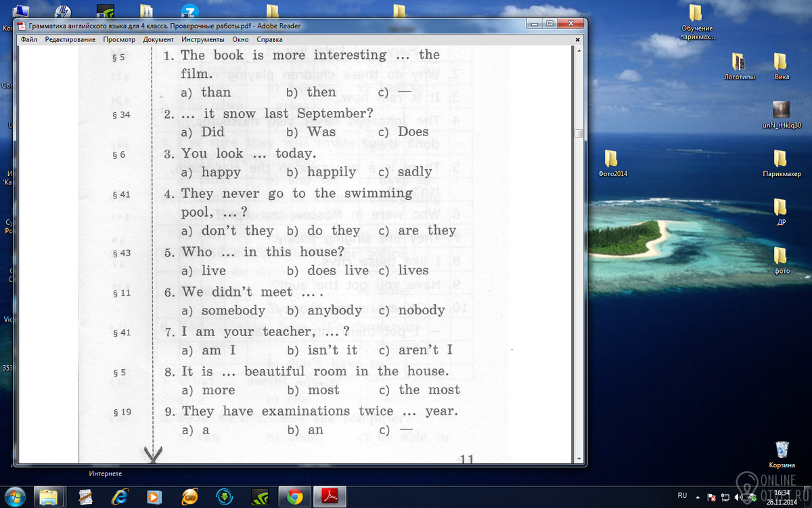Open the Логотипы desktop folder
The height and width of the screenshot is (508, 812).
(739, 63)
